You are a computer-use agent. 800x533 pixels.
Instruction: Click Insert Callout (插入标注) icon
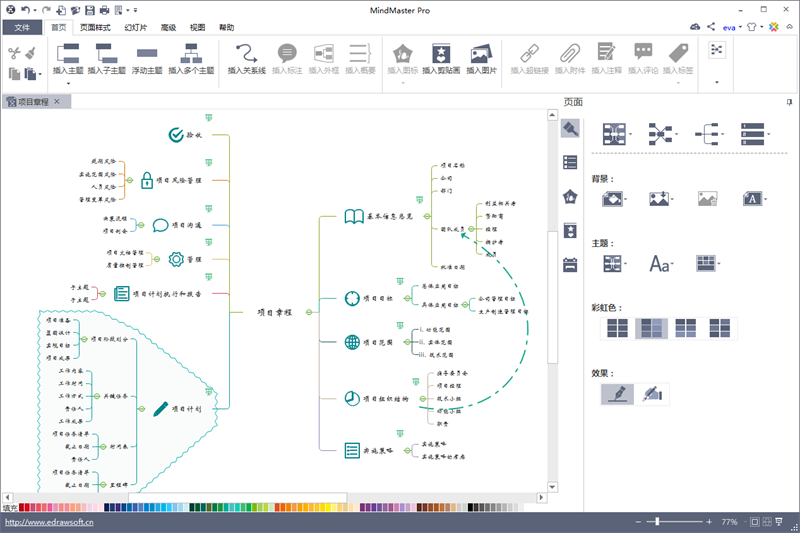[x=287, y=53]
